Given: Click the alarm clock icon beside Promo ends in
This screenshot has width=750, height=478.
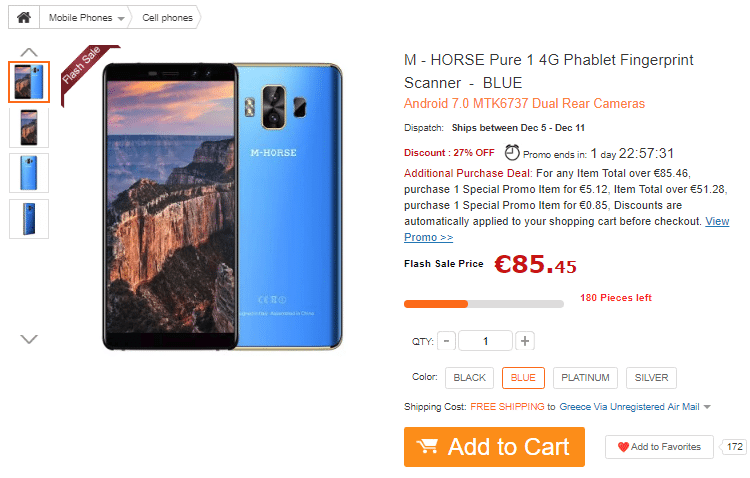Looking at the screenshot, I should click(x=512, y=153).
